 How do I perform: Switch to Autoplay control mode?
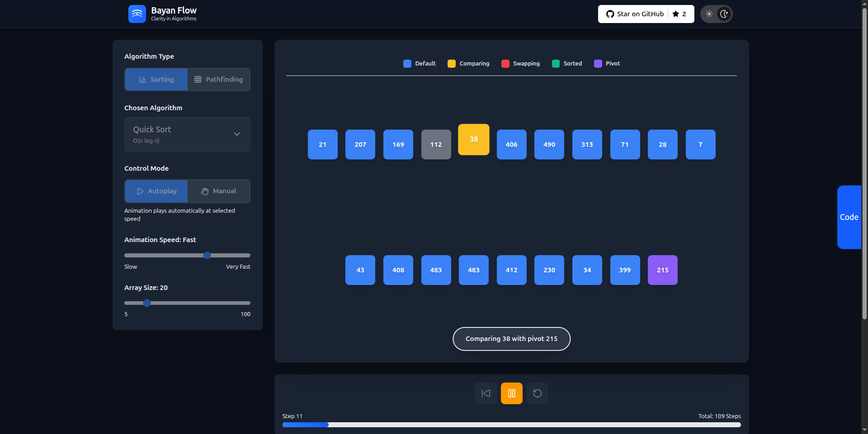[x=156, y=191]
